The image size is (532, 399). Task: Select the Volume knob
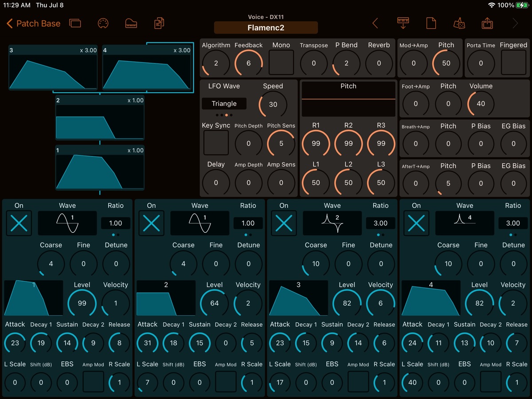481,104
